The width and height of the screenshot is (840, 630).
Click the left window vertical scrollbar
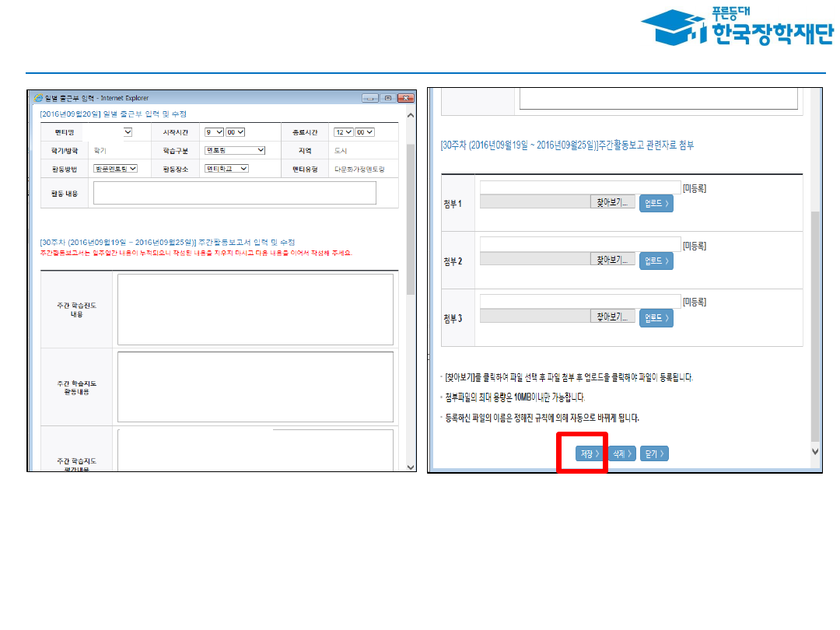coord(411,210)
